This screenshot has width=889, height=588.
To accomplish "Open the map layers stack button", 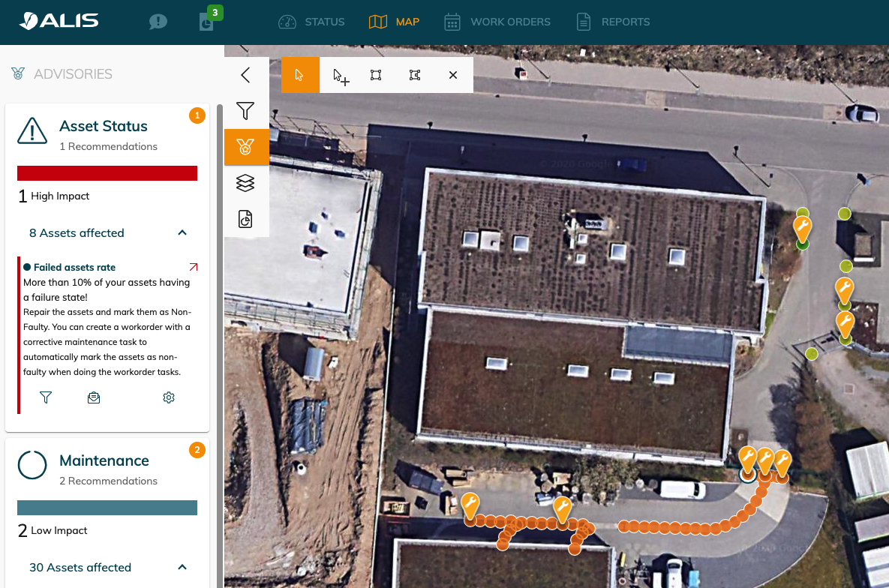I will pos(245,183).
